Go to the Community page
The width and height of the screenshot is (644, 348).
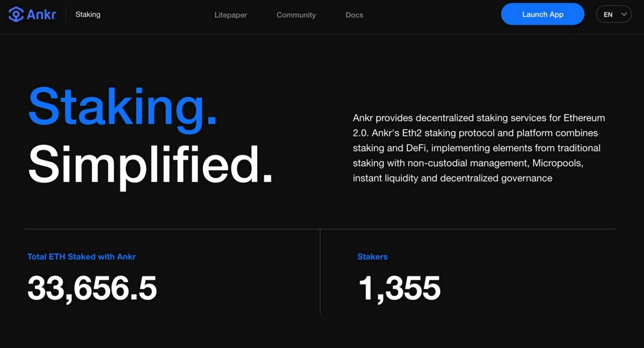tap(296, 15)
